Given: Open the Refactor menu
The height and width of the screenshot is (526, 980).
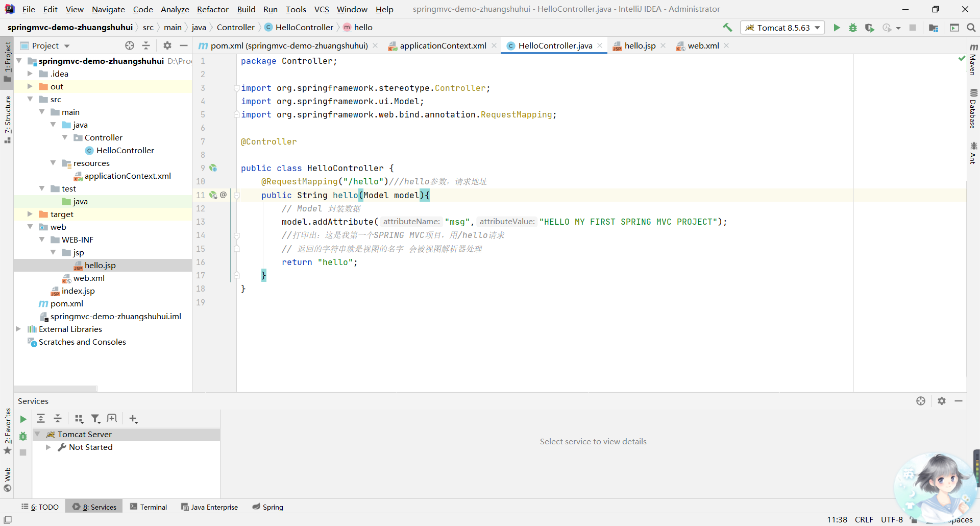Looking at the screenshot, I should (x=212, y=9).
